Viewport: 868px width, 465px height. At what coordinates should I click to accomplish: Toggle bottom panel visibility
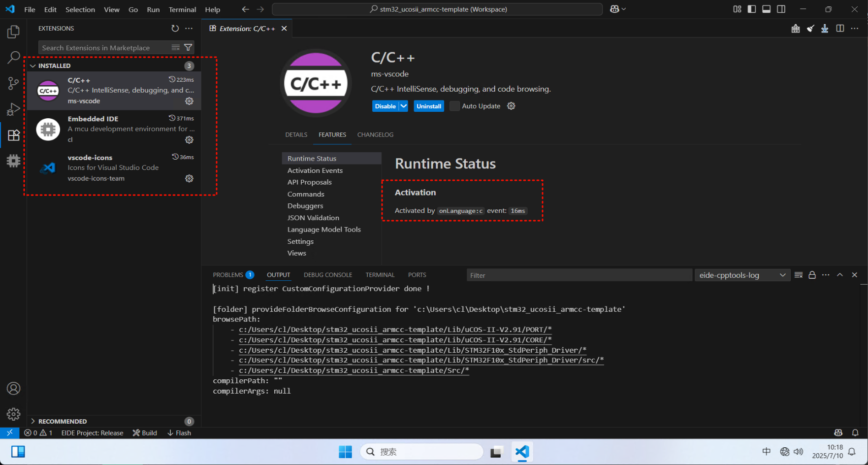tap(767, 9)
